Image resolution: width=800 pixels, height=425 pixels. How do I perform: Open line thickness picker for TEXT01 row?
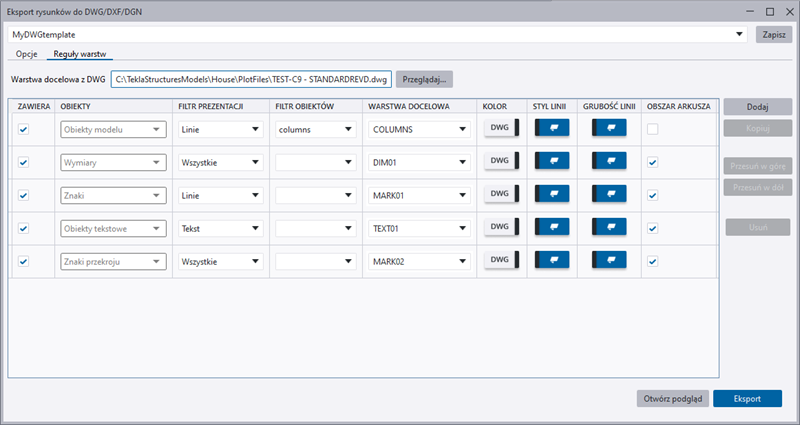pyautogui.click(x=610, y=228)
